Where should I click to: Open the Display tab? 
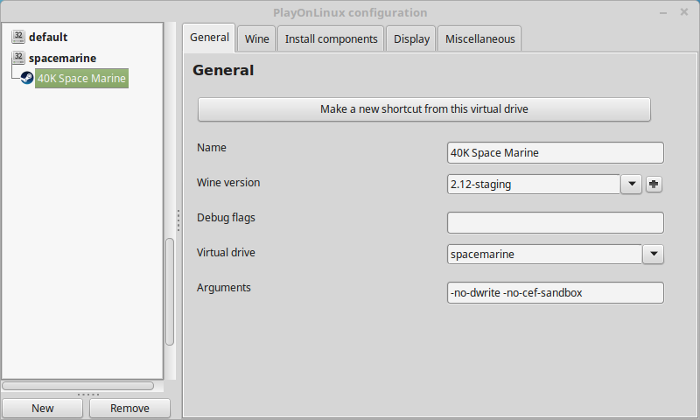[411, 39]
